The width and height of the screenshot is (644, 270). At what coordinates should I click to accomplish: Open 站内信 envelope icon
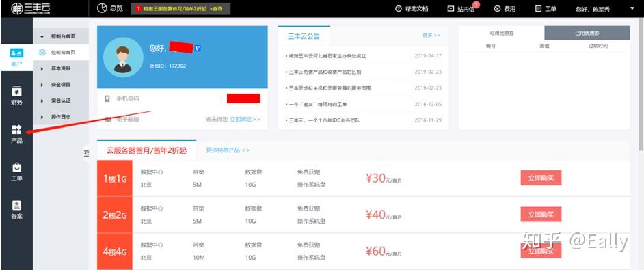pos(451,9)
